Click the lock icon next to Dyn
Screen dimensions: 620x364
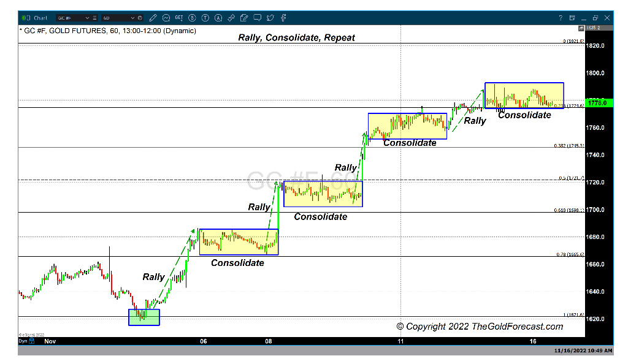point(32,341)
